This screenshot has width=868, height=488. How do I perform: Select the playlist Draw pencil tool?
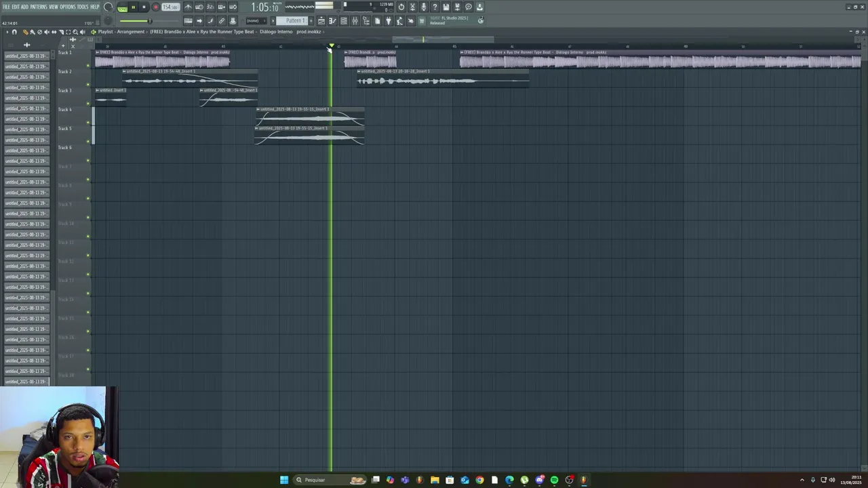click(25, 32)
